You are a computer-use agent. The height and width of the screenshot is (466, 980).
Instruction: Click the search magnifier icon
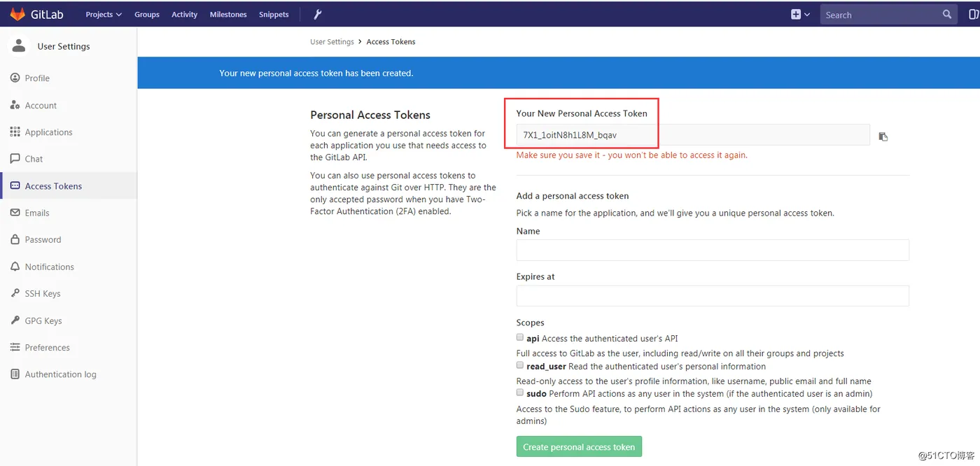coord(947,14)
